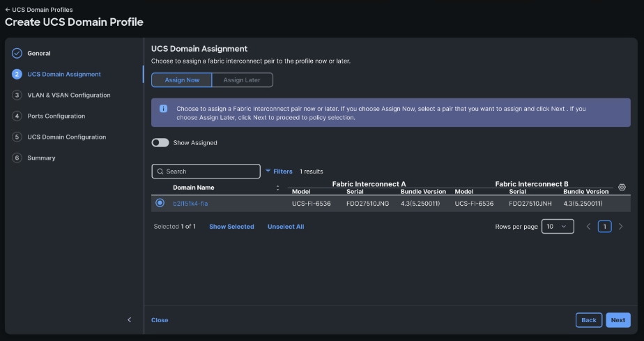Click the Search input field

click(x=206, y=172)
